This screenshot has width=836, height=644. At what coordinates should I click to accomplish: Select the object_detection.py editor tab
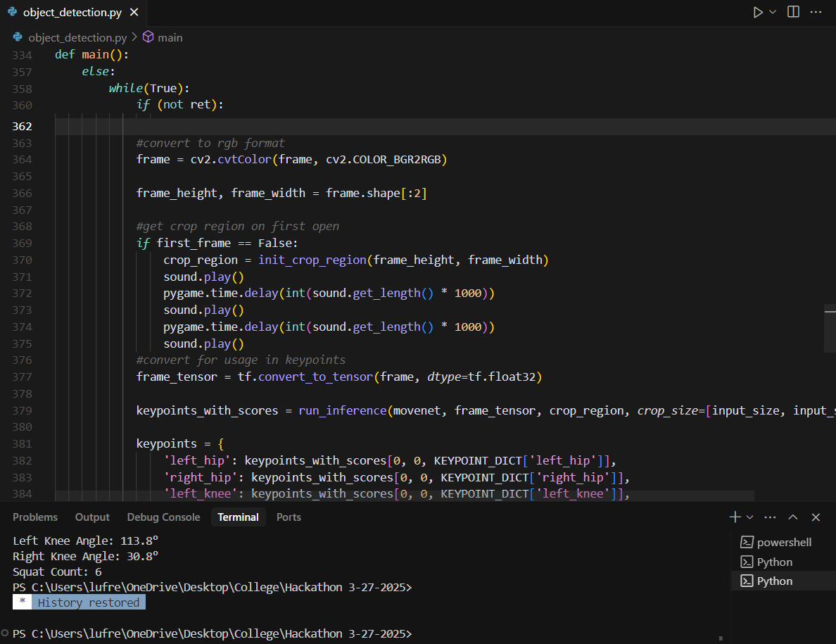click(72, 12)
